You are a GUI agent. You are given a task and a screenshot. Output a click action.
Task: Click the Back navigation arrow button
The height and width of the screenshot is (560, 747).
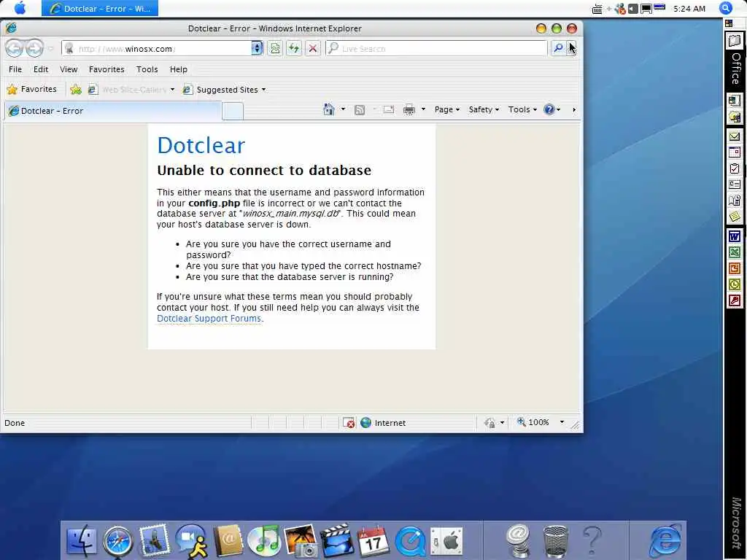(x=14, y=48)
